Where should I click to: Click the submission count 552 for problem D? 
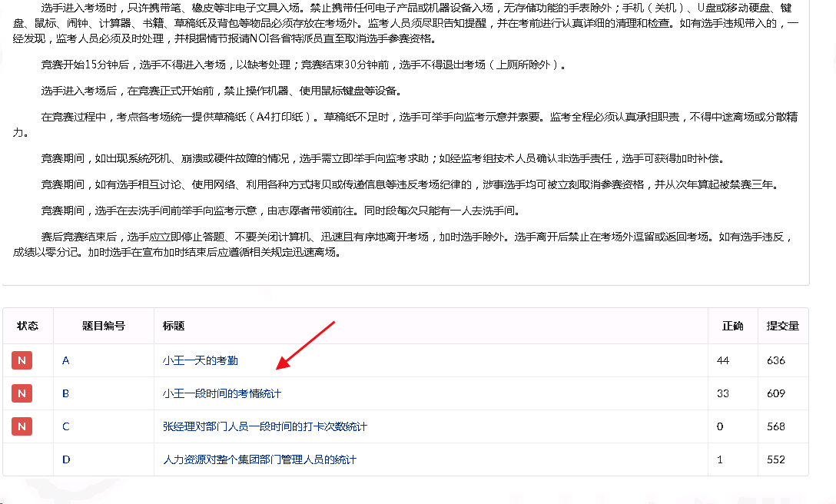point(775,459)
